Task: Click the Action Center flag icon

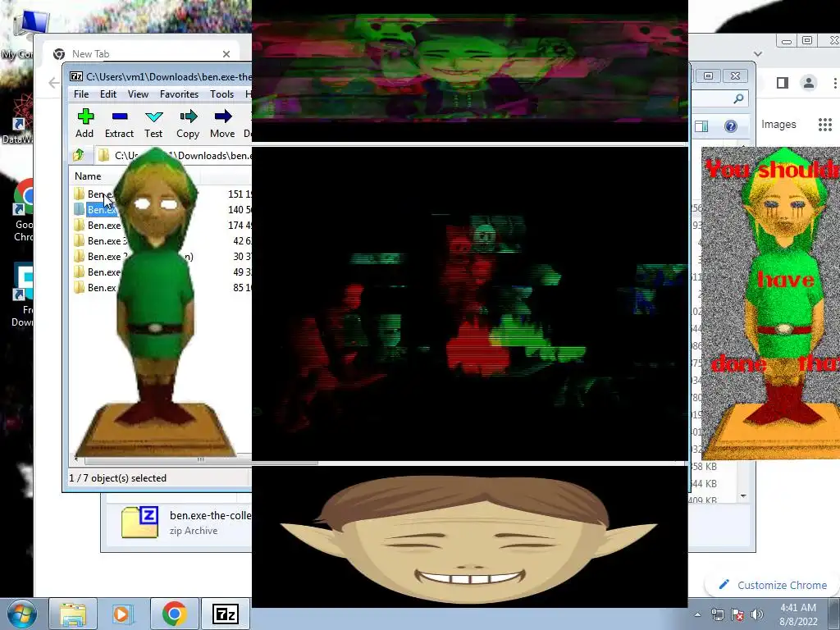Action: point(737,614)
